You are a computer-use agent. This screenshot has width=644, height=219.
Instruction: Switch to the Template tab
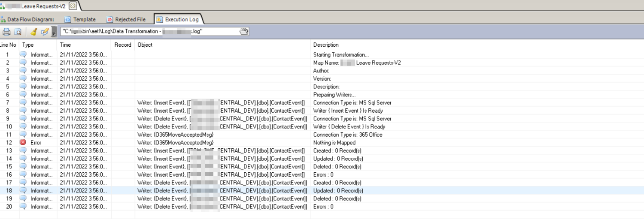pyautogui.click(x=80, y=19)
